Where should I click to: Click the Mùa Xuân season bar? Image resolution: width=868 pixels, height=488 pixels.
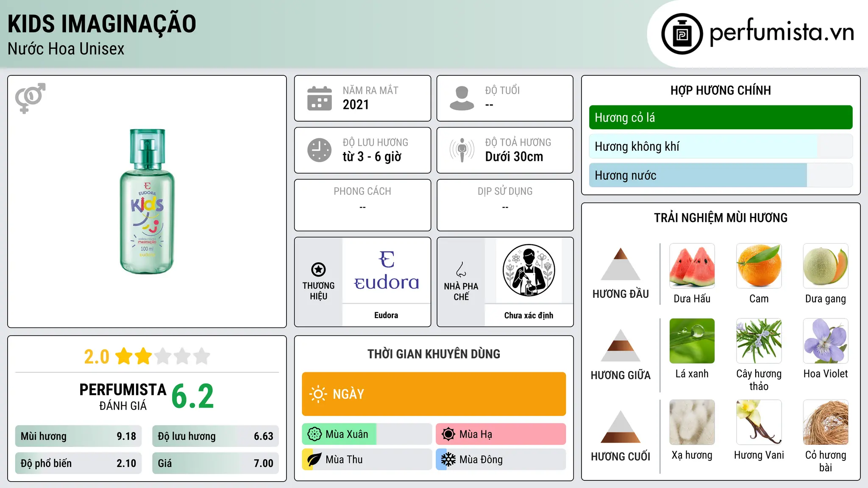pos(367,434)
